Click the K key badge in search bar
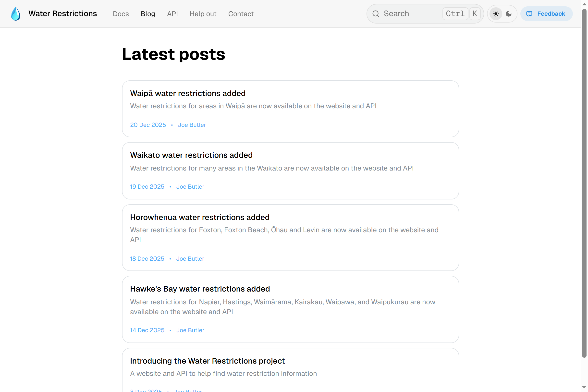The height and width of the screenshot is (392, 588). tap(475, 14)
